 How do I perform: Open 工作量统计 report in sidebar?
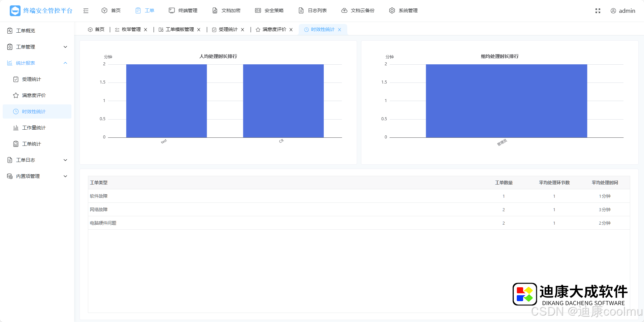click(37, 128)
